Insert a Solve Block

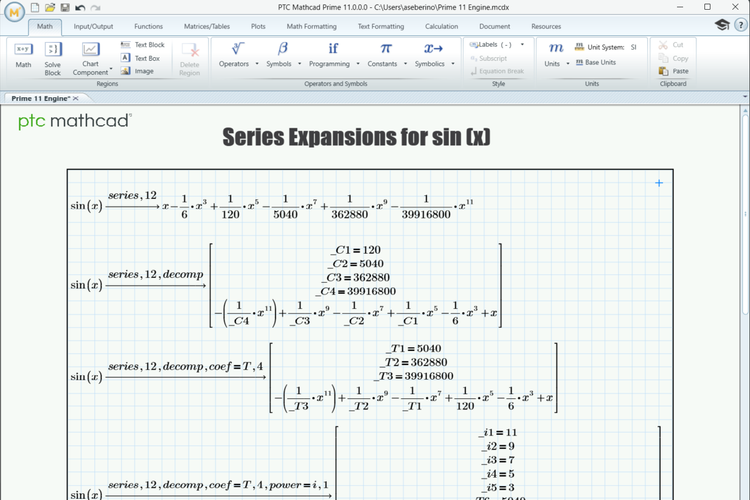coord(53,57)
